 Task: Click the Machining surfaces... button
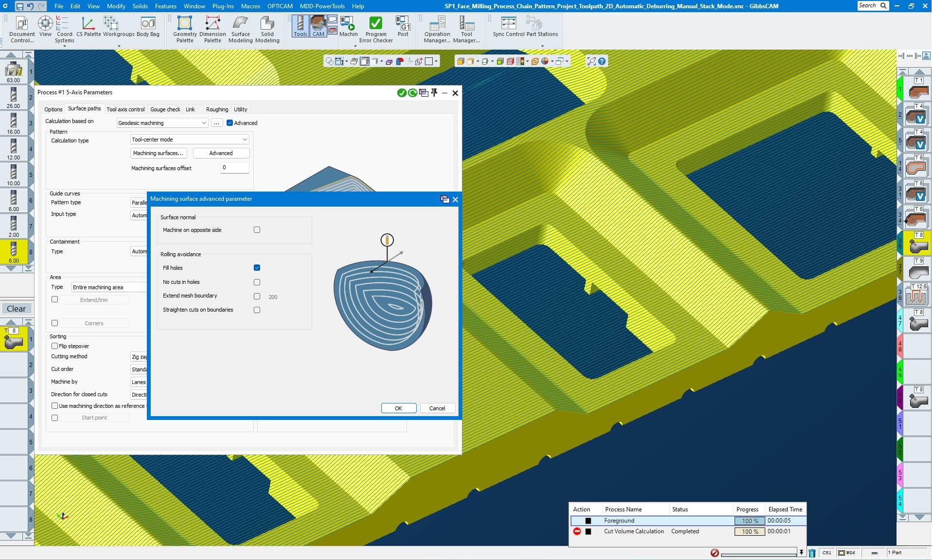coord(158,153)
